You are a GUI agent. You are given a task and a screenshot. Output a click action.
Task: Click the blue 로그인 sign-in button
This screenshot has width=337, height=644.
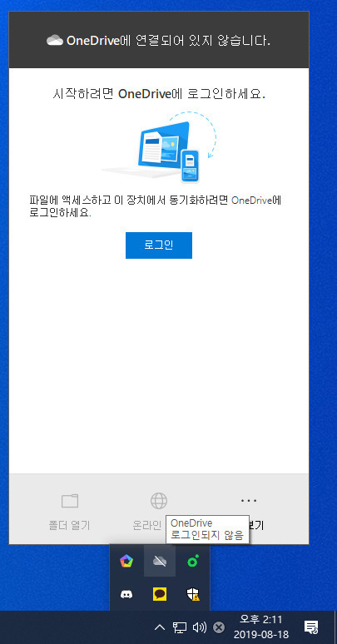click(159, 245)
